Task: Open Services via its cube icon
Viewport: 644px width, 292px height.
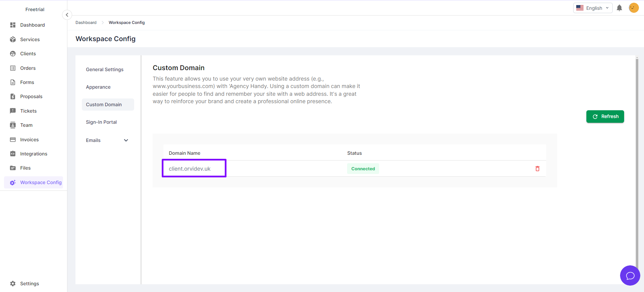Action: 13,39
